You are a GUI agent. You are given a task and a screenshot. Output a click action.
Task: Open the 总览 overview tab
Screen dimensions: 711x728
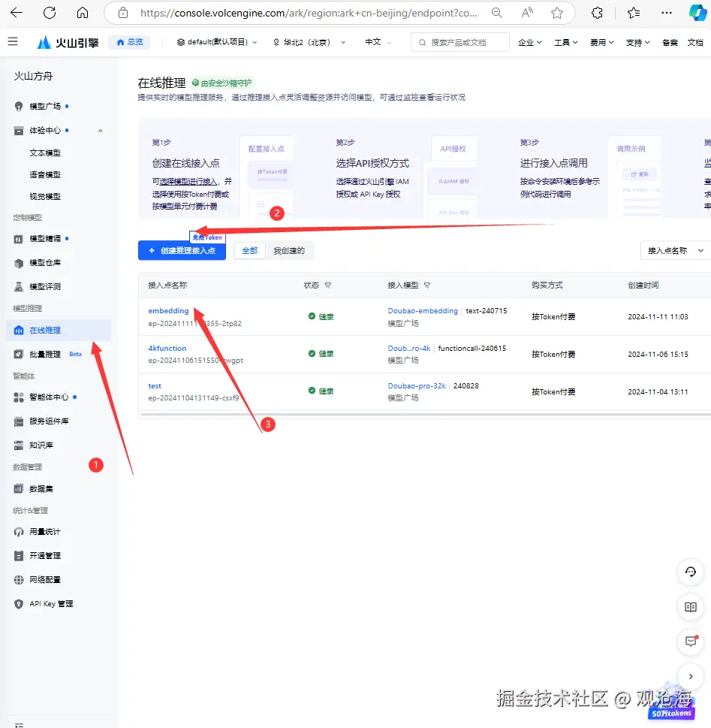point(129,42)
